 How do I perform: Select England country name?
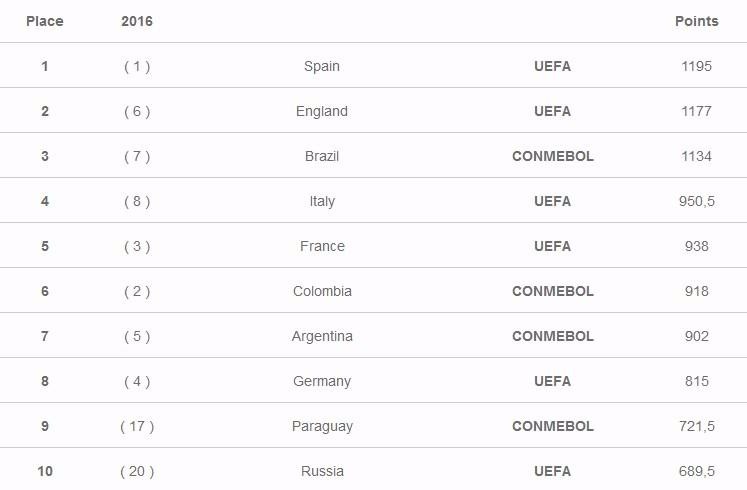pos(322,111)
